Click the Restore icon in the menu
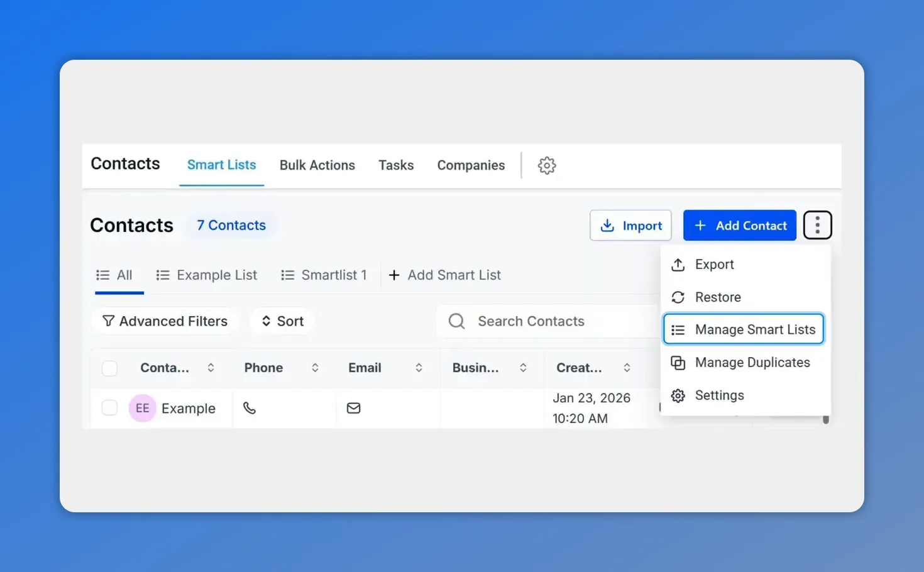924x572 pixels. point(679,297)
